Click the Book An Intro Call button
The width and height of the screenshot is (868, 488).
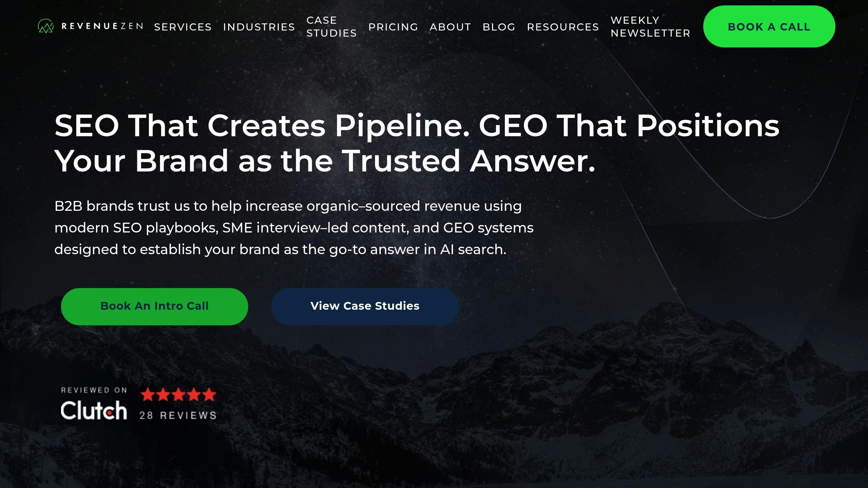[155, 306]
